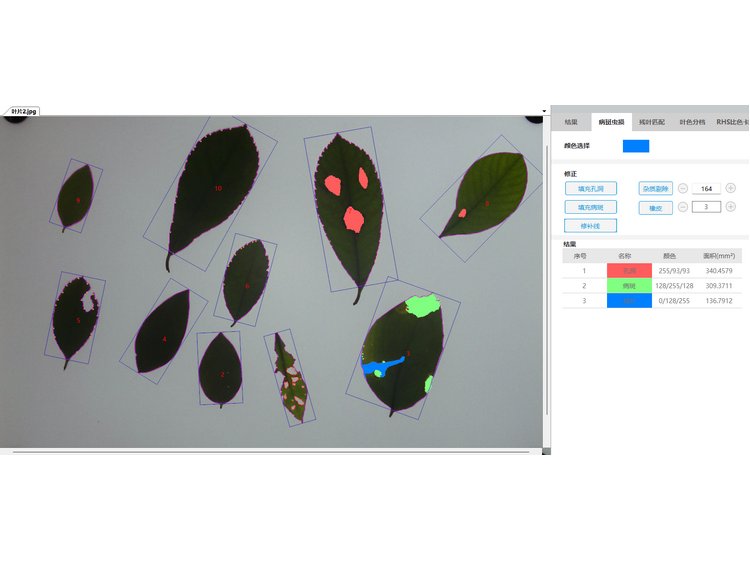
Task: Switch to the 结果 tab
Action: click(x=571, y=122)
